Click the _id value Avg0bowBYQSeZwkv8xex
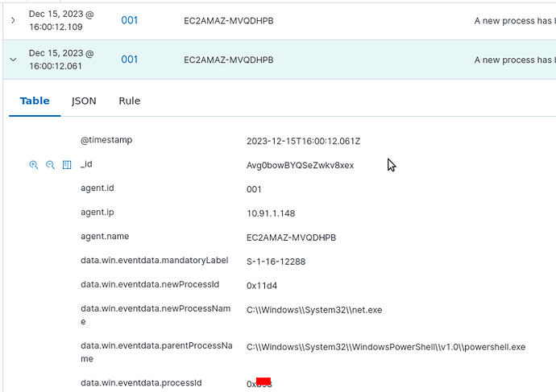 pyautogui.click(x=300, y=165)
